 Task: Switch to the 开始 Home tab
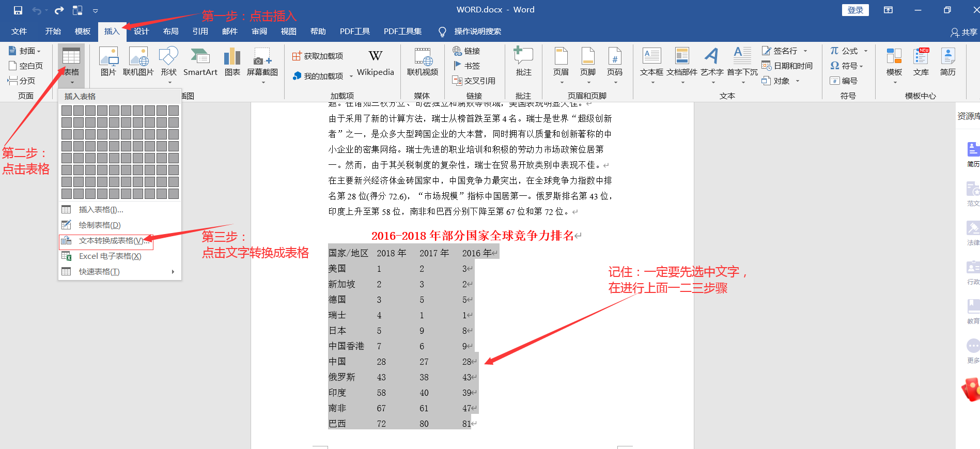53,32
